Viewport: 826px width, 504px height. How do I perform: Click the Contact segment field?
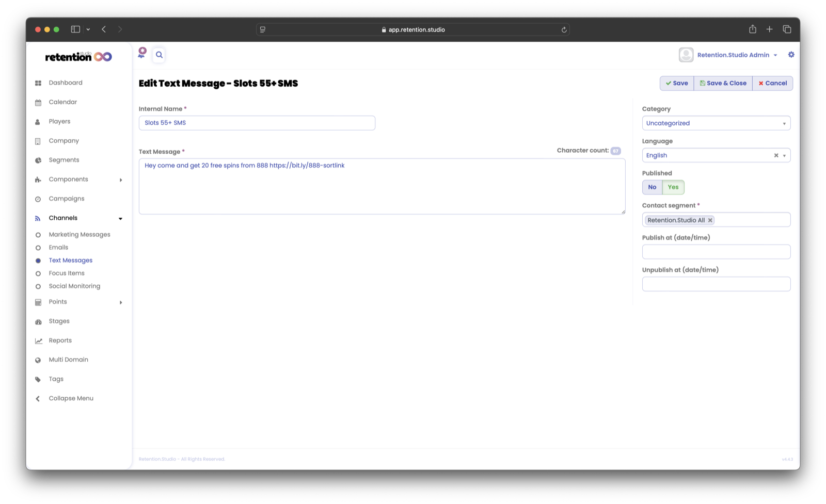(x=716, y=220)
